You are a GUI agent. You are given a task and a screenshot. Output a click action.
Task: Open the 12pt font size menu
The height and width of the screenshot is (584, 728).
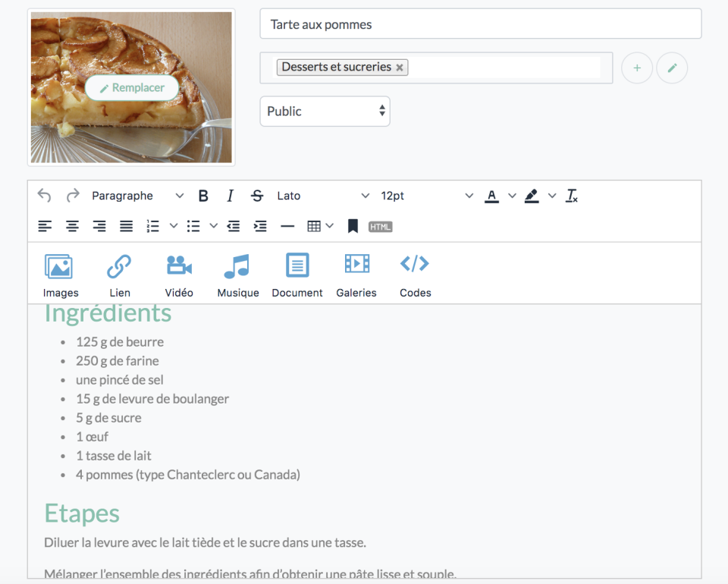tap(426, 196)
